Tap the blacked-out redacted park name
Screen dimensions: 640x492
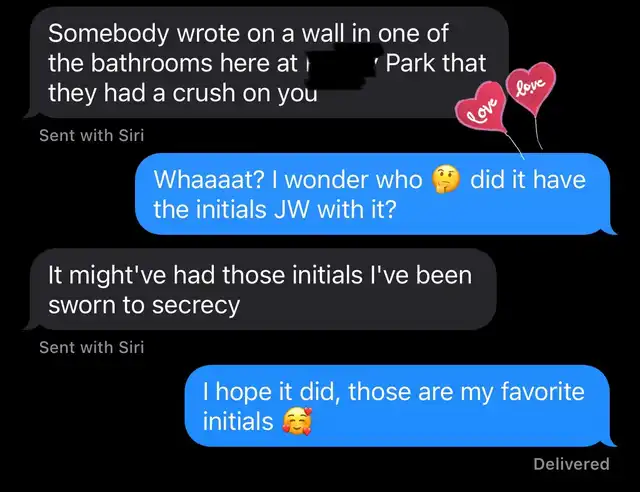(x=342, y=65)
